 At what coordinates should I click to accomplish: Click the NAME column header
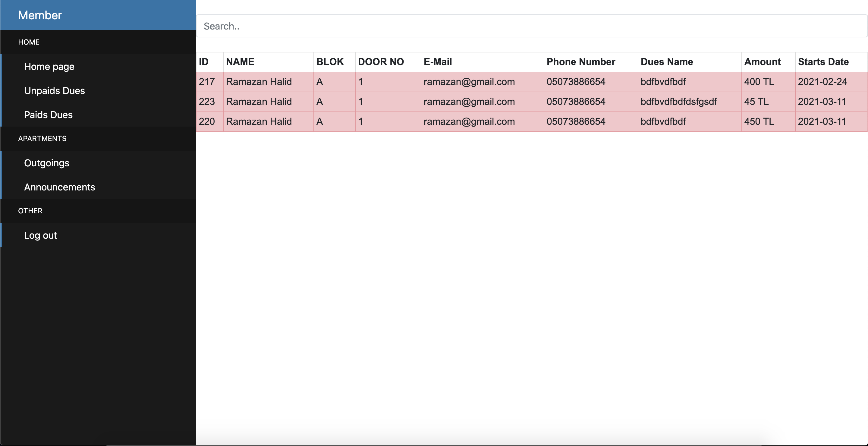click(240, 62)
